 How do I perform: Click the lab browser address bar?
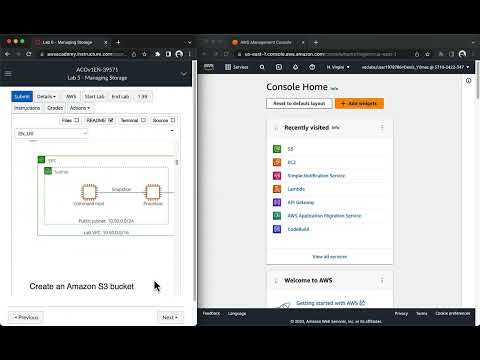83,54
